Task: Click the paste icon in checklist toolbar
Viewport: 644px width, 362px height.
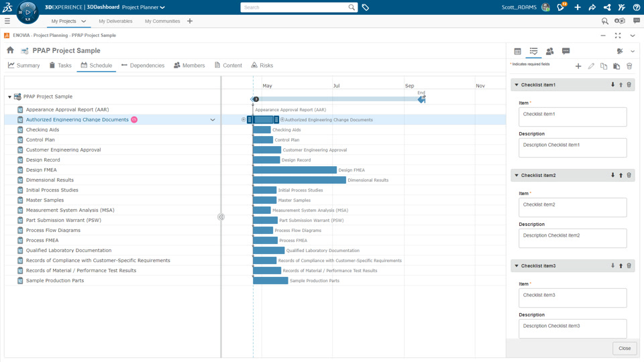Action: 616,66
